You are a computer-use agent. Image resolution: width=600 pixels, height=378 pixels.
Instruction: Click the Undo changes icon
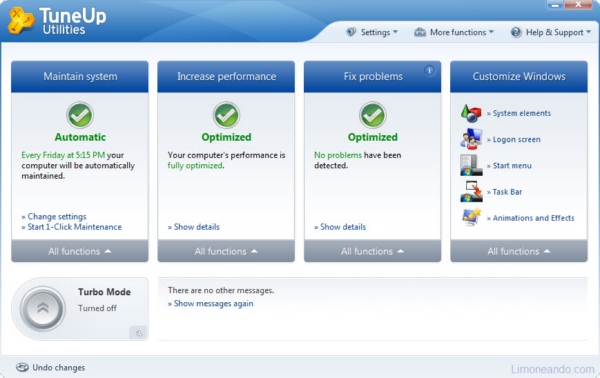22,367
